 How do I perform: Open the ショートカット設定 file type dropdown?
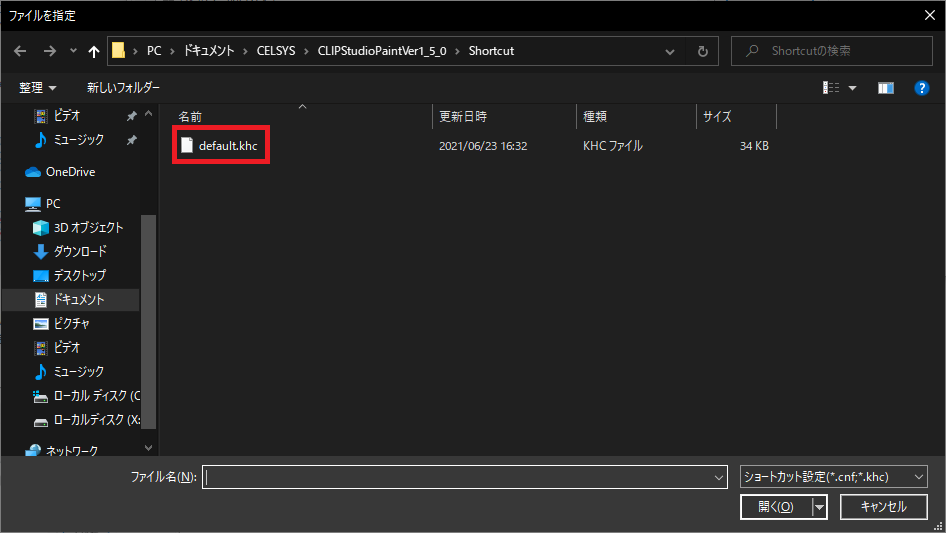pyautogui.click(x=834, y=477)
